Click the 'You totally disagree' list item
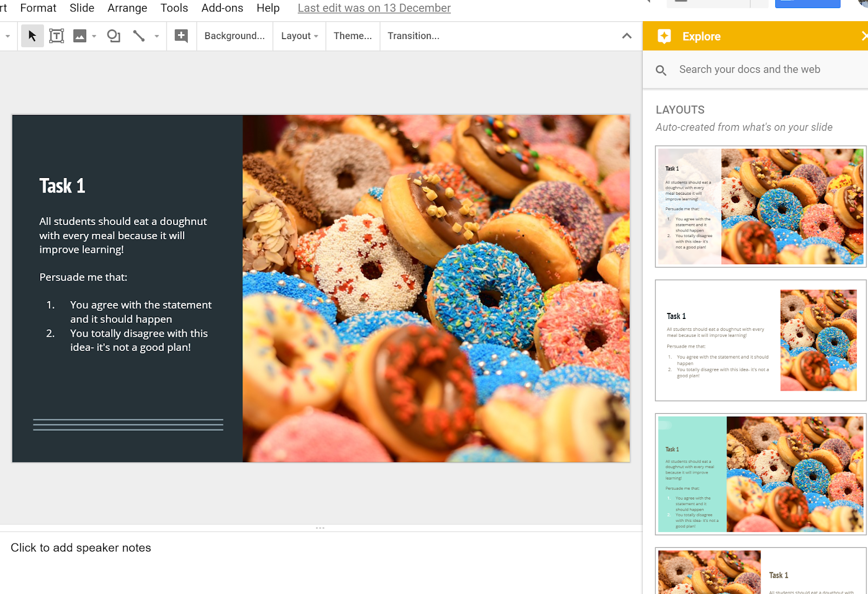868x594 pixels. 139,340
